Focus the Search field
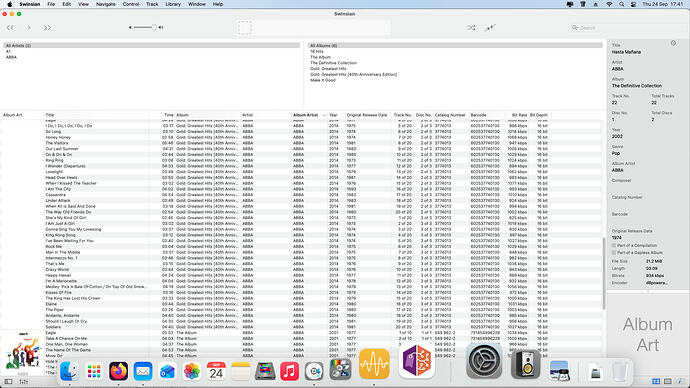This screenshot has width=690, height=388. 629,28
